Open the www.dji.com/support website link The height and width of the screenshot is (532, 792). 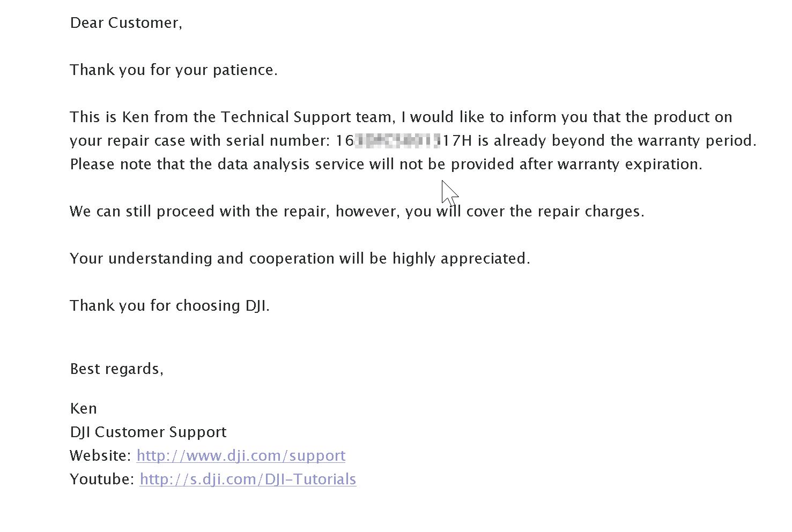tap(241, 456)
